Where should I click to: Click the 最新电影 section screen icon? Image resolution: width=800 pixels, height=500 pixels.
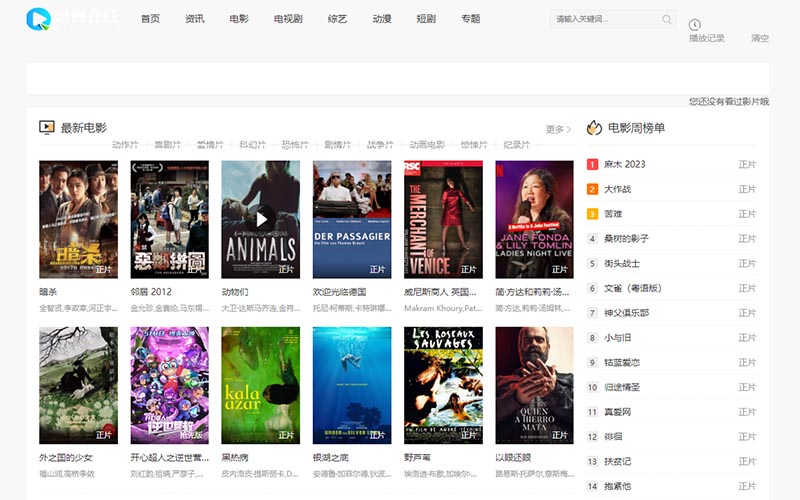[47, 127]
